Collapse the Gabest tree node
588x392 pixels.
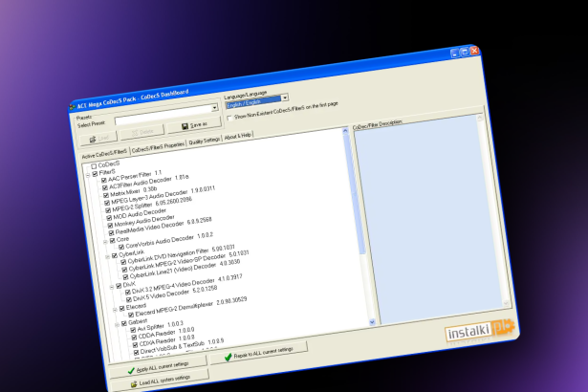pos(117,324)
